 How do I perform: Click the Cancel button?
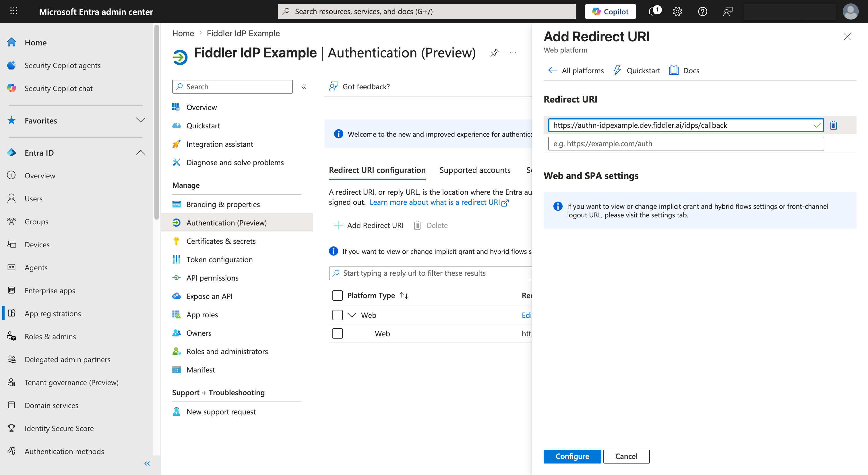click(626, 456)
